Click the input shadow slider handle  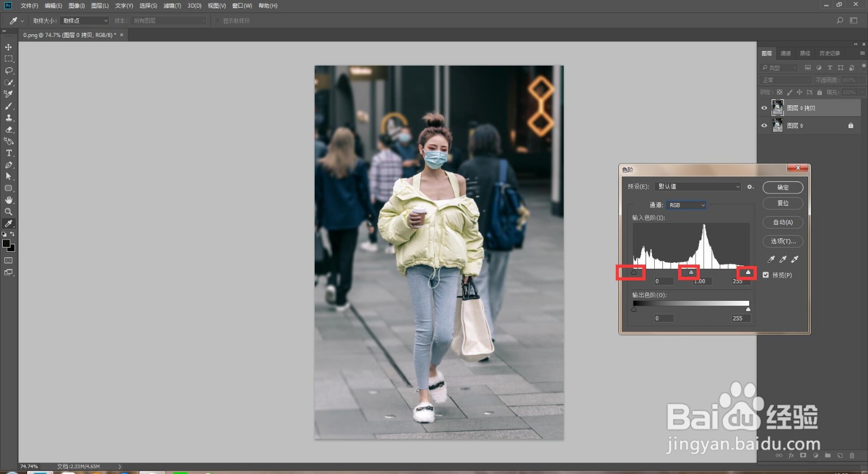[x=634, y=272]
